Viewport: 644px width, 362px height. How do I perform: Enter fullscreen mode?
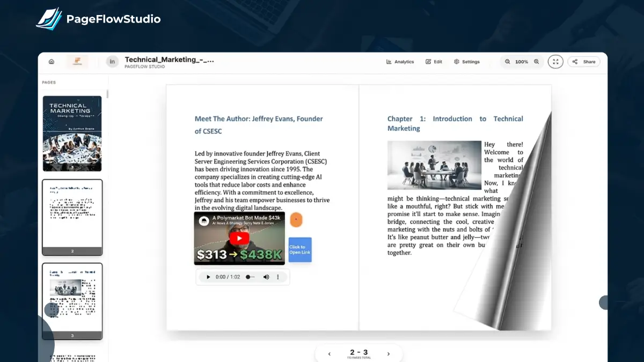pos(555,62)
